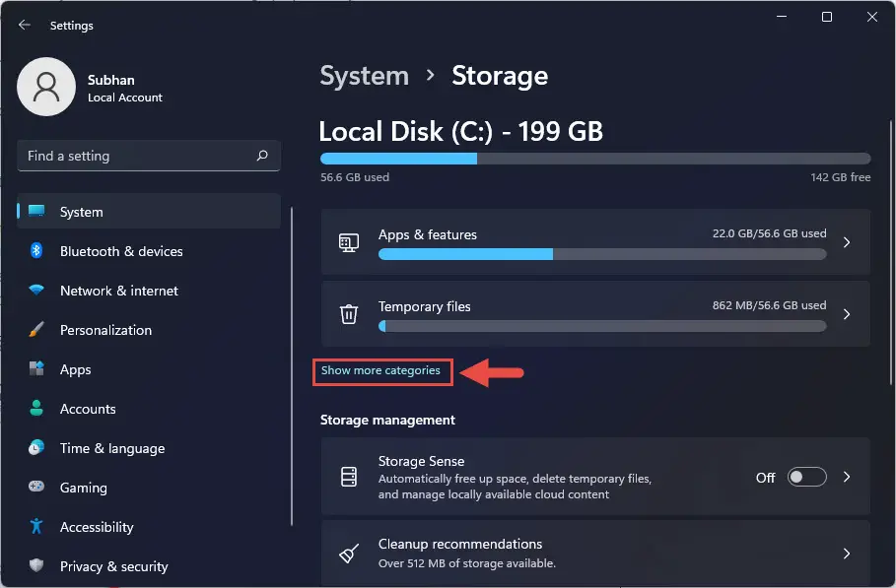Open the Subhan user profile avatar
896x588 pixels.
[x=46, y=87]
